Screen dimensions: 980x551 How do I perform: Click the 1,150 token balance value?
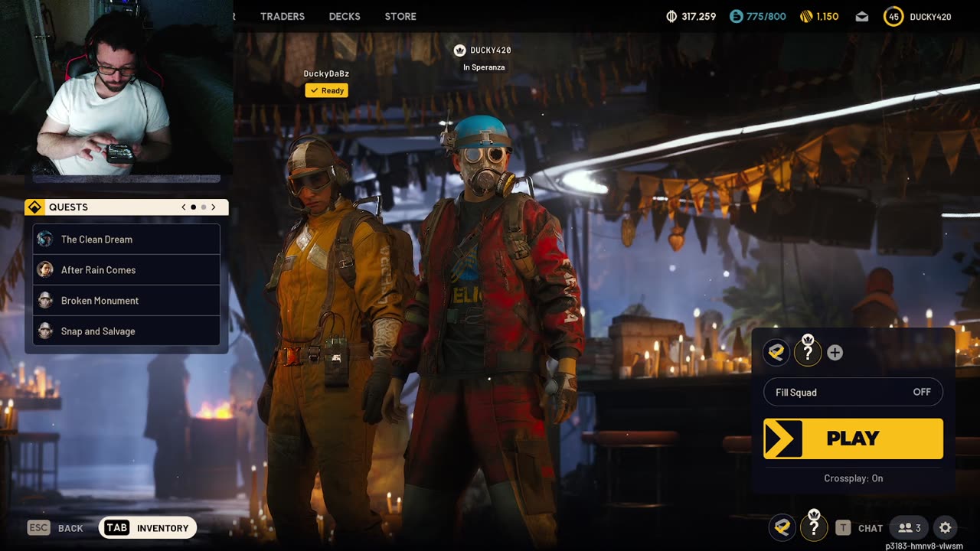(828, 16)
